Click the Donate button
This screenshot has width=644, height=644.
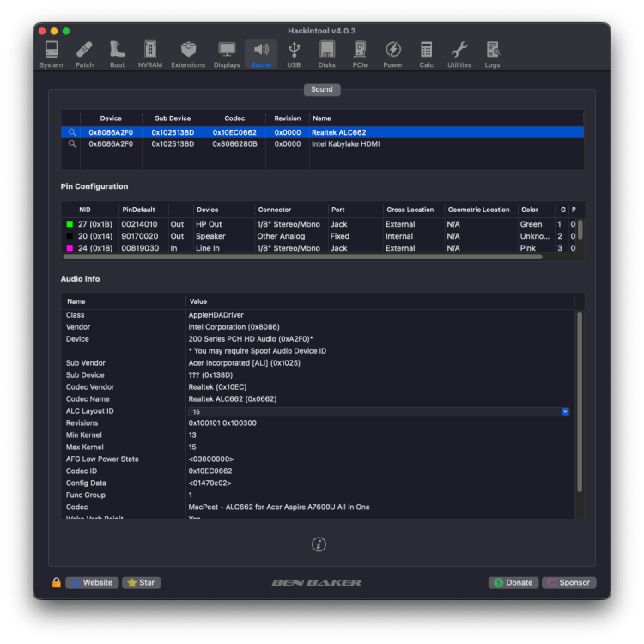(x=513, y=582)
